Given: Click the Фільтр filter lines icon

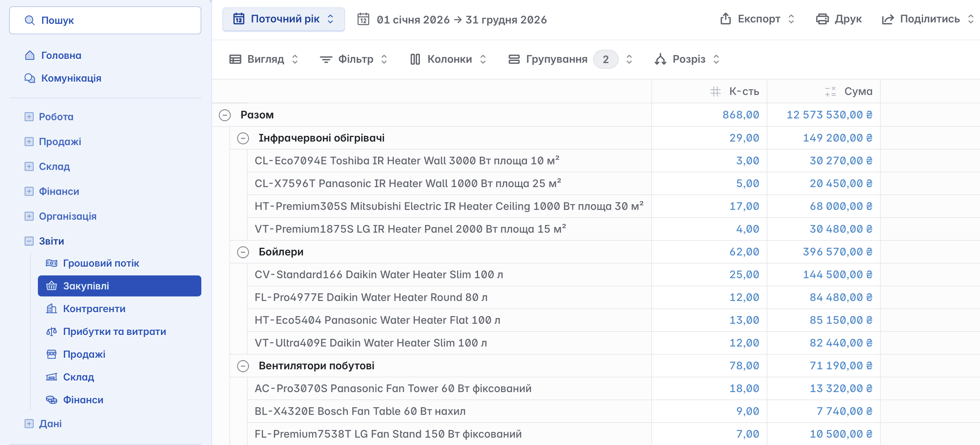Looking at the screenshot, I should click(325, 59).
